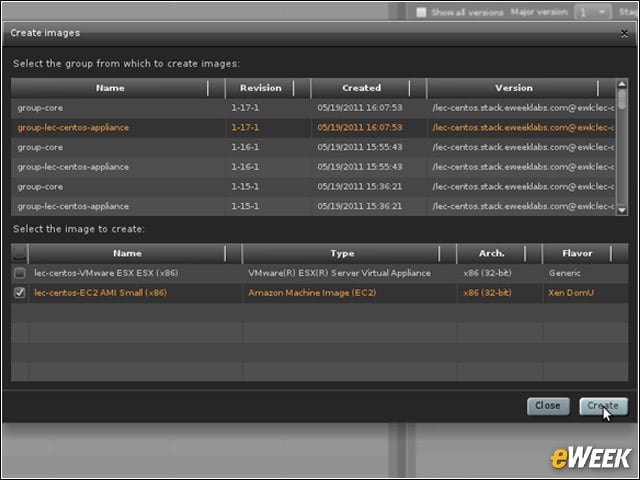Click x86 (32-bit) arch cell in VMware row
The image size is (640, 480).
tap(487, 273)
